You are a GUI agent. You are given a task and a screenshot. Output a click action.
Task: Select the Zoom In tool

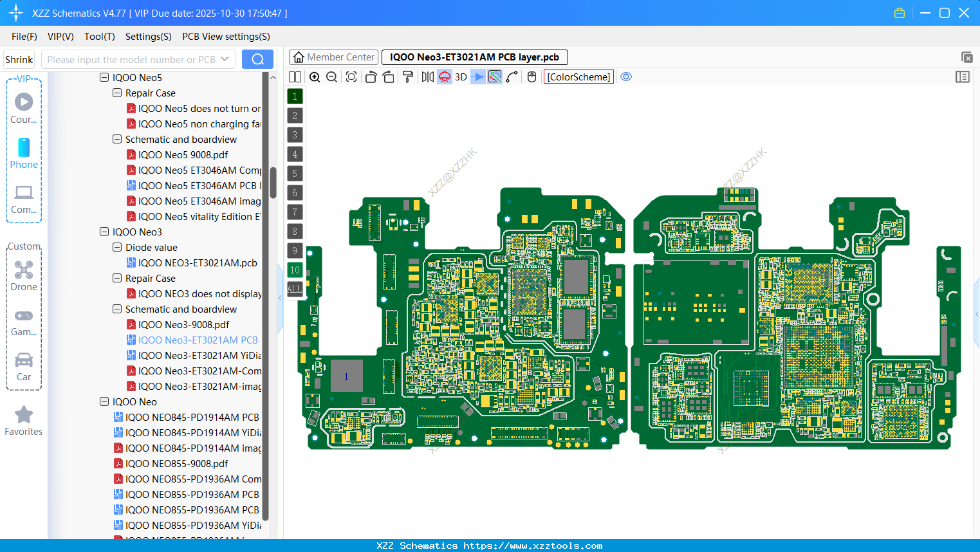315,77
